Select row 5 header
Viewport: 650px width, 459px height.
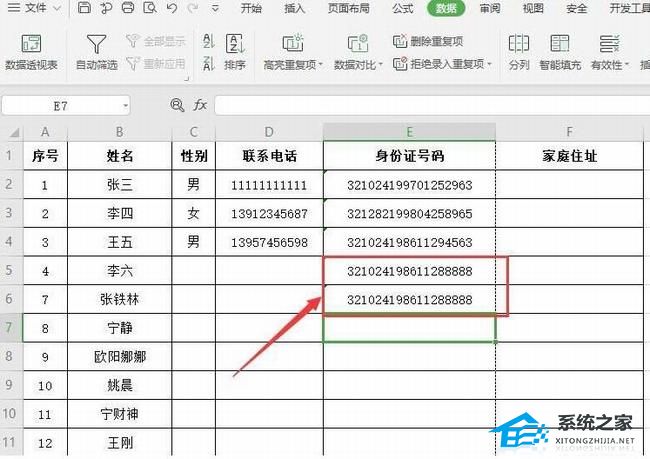(10, 270)
